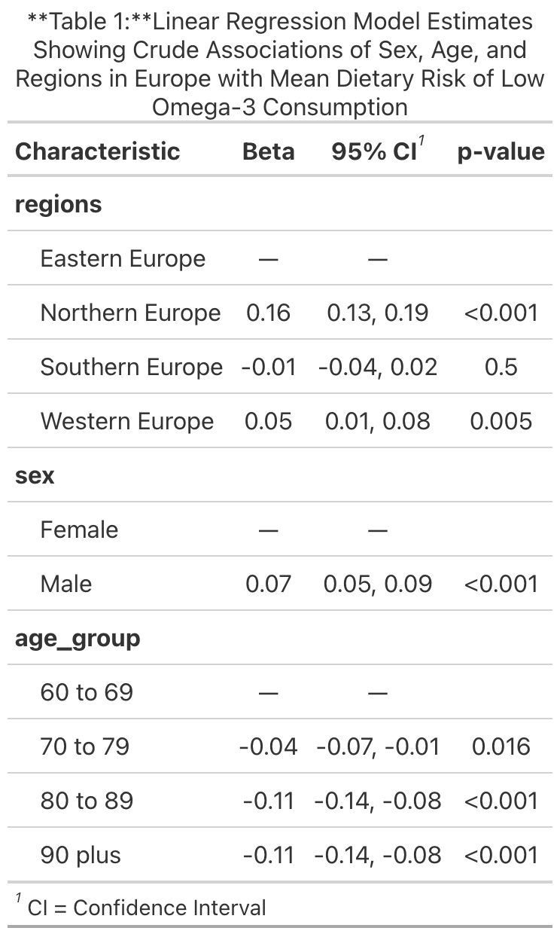Image resolution: width=560 pixels, height=934 pixels.
Task: Select the Eastern Europe row label
Action: 123,258
